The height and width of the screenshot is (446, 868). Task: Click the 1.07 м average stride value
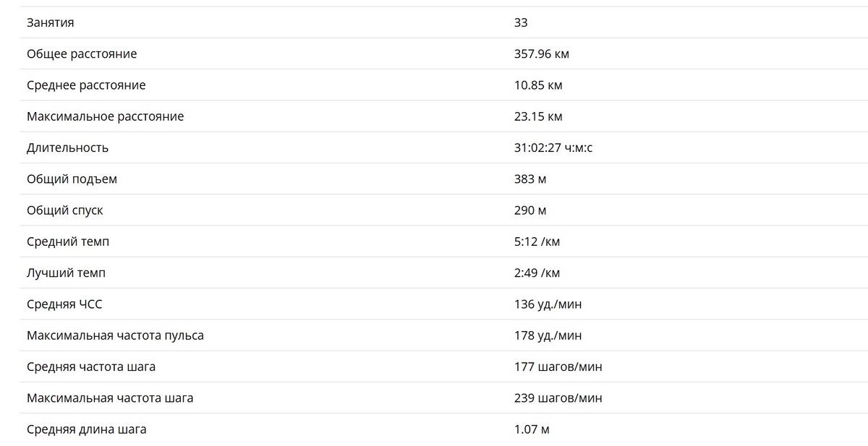tap(532, 429)
